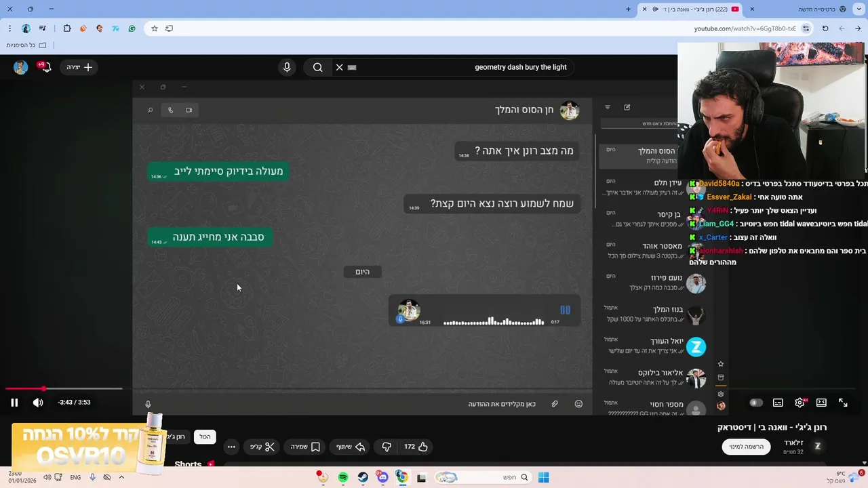Open Discord from taskbar
The height and width of the screenshot is (488, 868).
pos(382,477)
